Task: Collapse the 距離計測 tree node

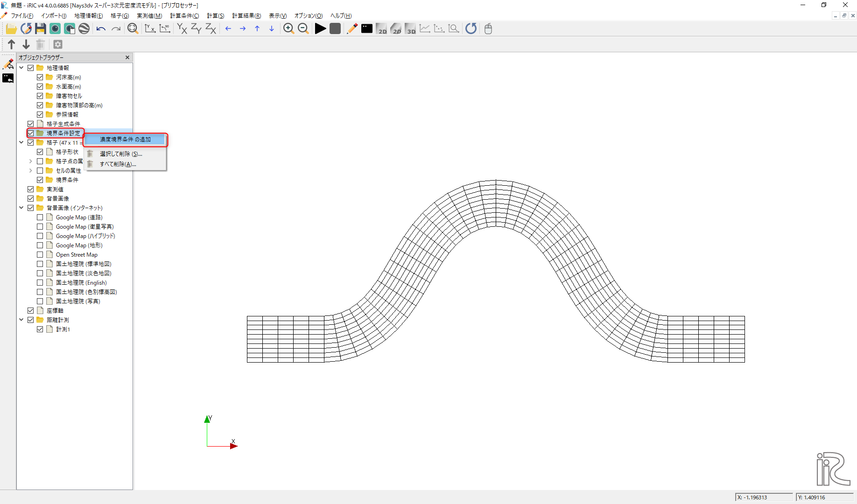Action: tap(21, 320)
